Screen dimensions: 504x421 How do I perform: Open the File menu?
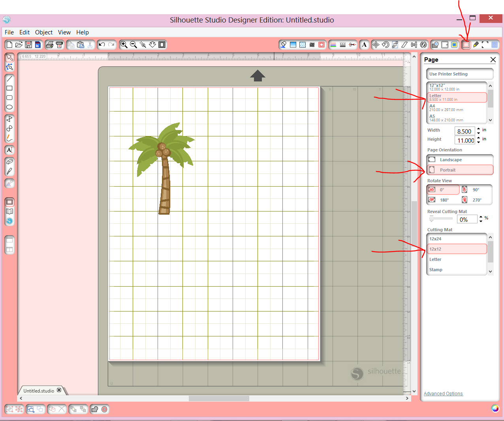[9, 32]
